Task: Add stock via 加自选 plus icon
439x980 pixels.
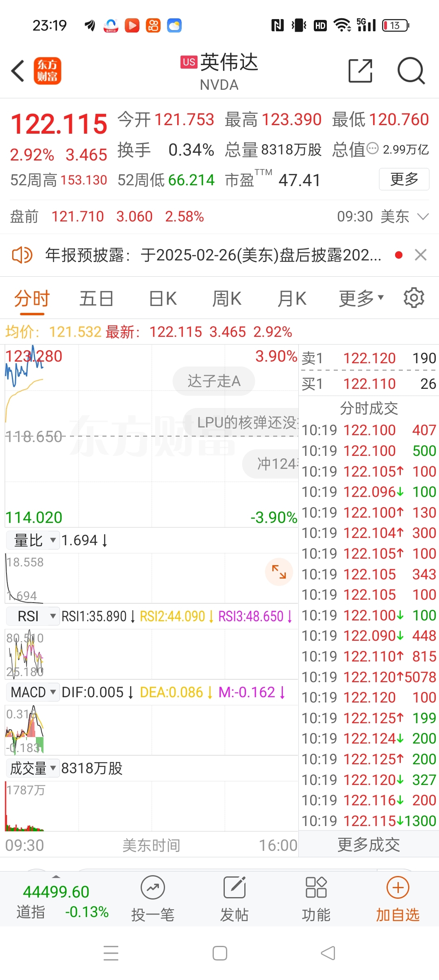Action: pyautogui.click(x=398, y=887)
